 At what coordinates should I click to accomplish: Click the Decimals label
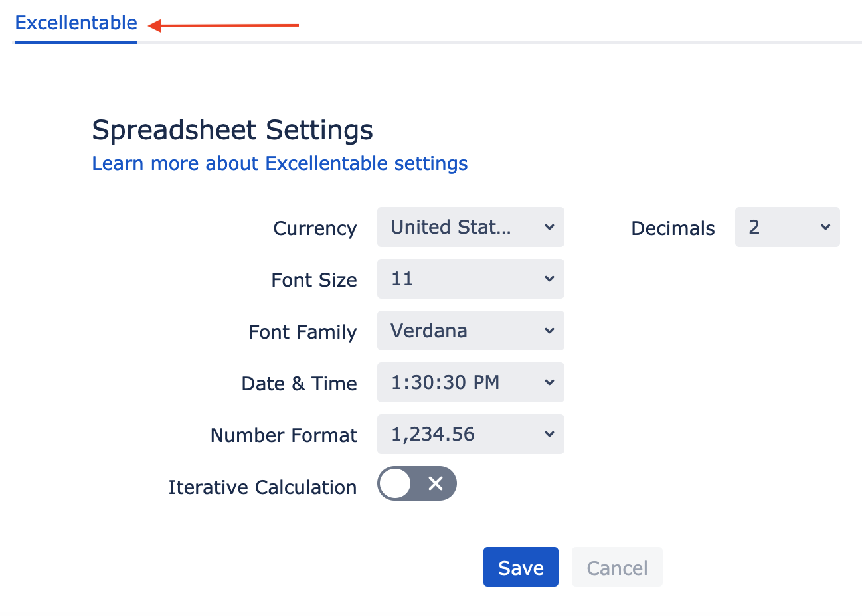pyautogui.click(x=673, y=228)
